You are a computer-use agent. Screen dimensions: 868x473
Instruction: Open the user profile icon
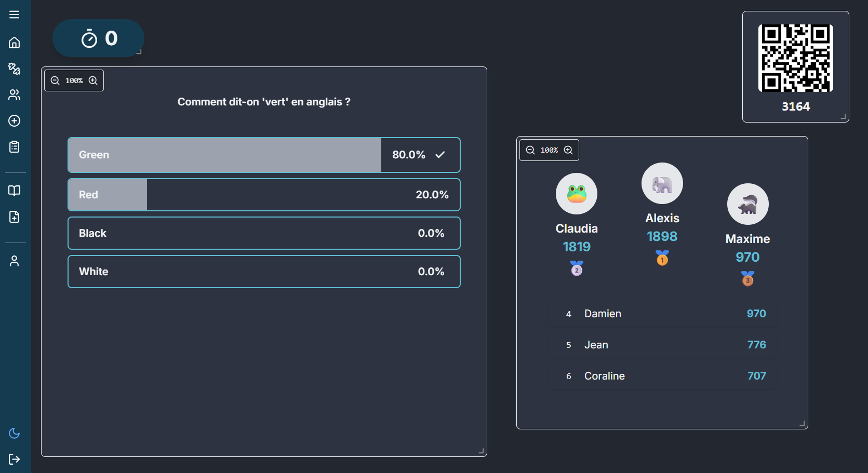pyautogui.click(x=15, y=261)
